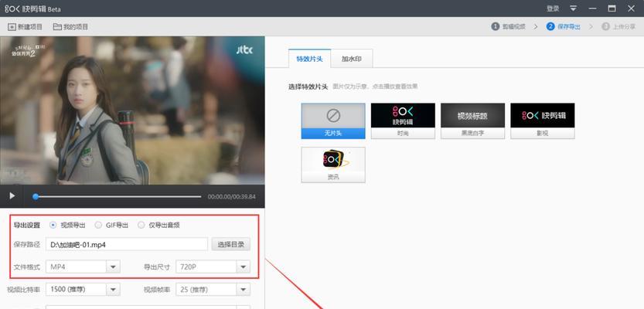Click the video preview image

click(x=132, y=110)
